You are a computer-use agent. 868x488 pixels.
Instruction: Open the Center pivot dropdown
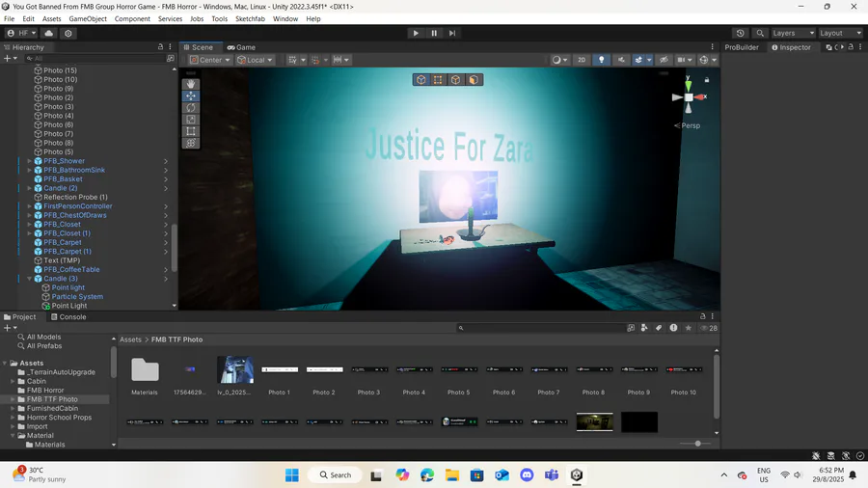point(210,60)
